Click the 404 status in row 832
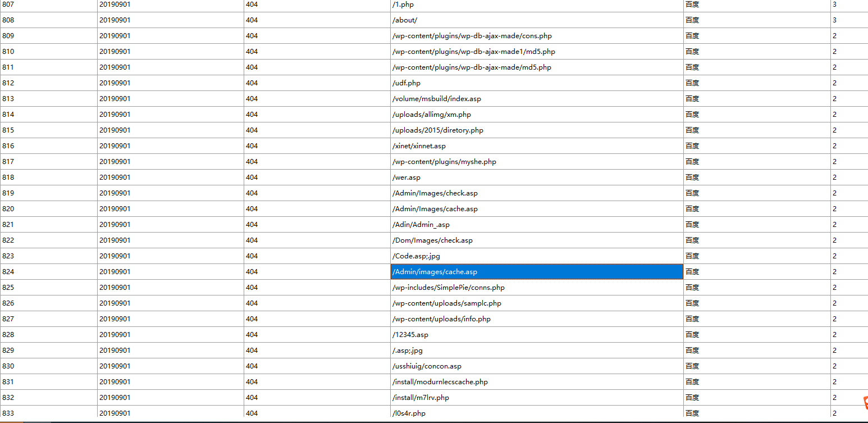The width and height of the screenshot is (868, 423). click(317, 398)
